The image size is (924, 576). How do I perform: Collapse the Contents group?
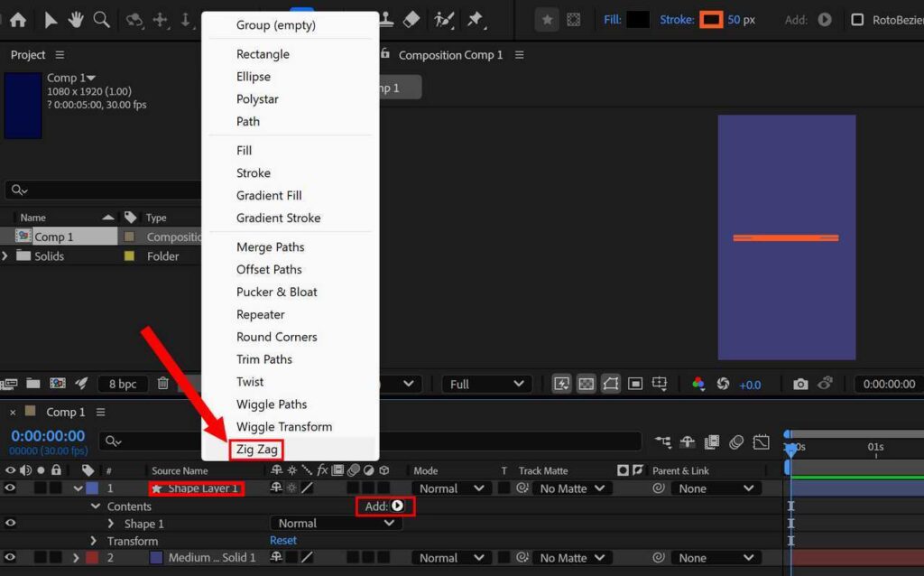pos(95,506)
